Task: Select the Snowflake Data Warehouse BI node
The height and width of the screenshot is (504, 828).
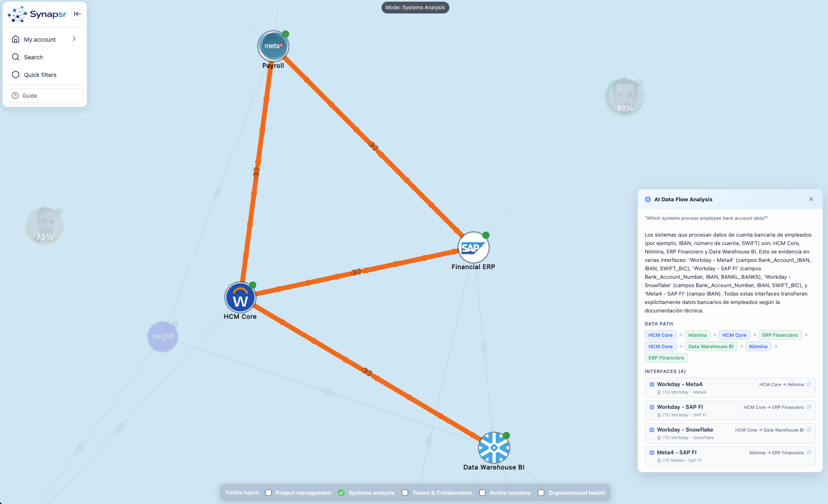Action: pos(494,448)
